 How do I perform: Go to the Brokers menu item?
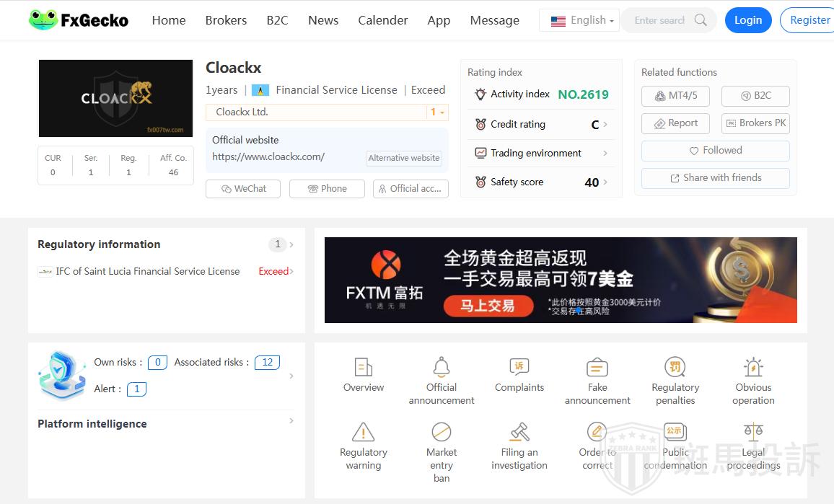tap(226, 20)
